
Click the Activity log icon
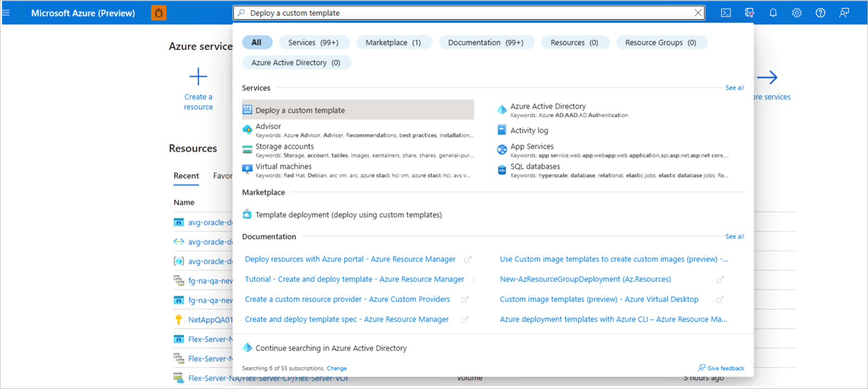502,130
